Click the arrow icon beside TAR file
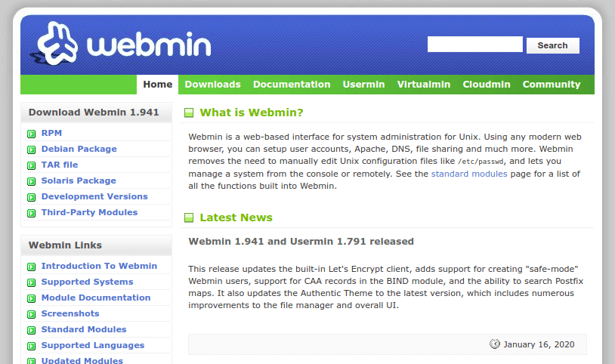615x364 pixels. pos(32,165)
